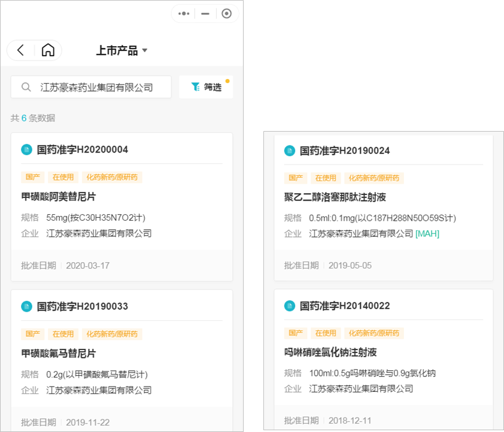Click company name under 甲磺酸阿美替尼片
Screen dimensions: 504x432
(x=99, y=233)
